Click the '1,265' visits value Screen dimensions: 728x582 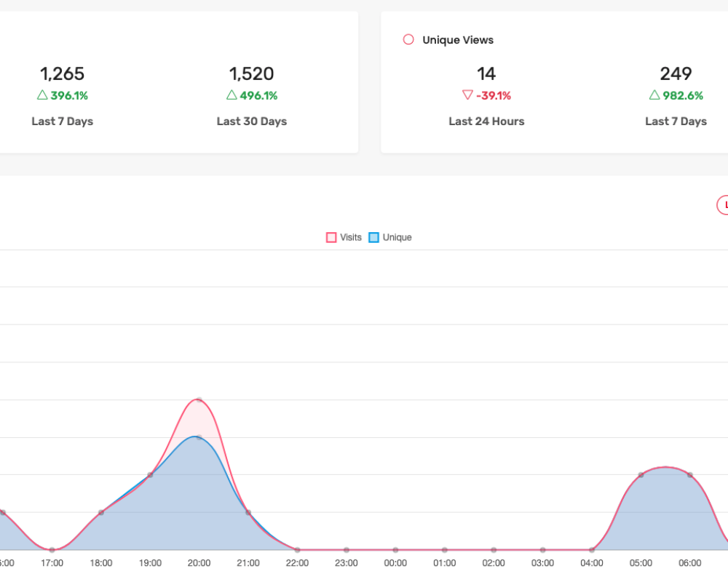62,73
